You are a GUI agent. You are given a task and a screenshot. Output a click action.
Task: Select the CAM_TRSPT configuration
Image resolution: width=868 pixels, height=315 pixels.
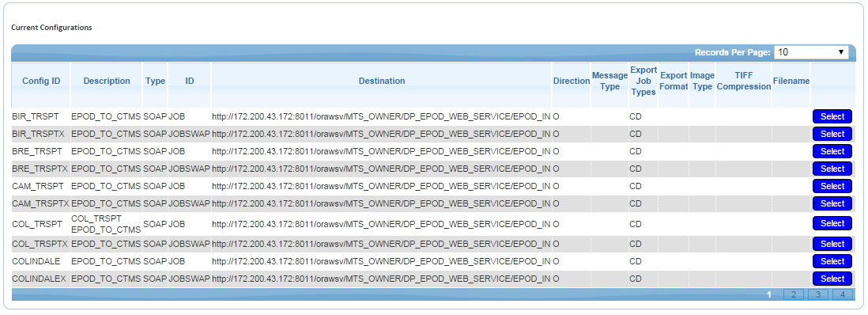(x=832, y=186)
